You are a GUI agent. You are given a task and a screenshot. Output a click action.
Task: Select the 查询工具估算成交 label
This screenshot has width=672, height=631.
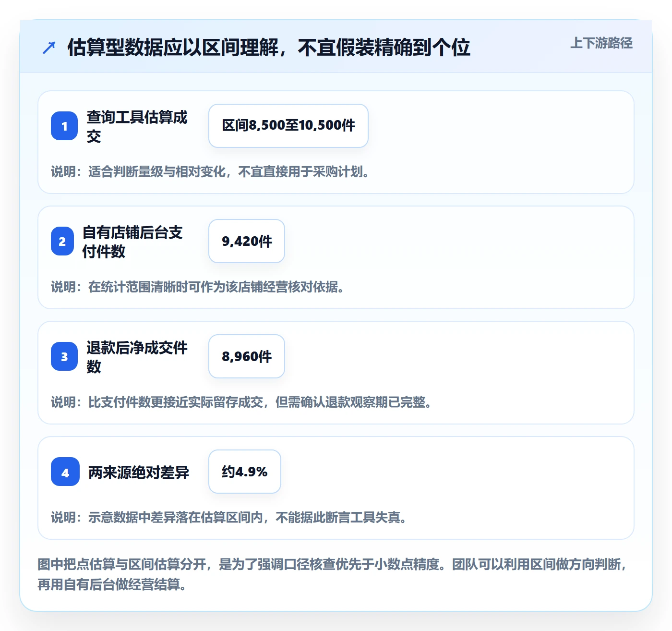point(137,126)
